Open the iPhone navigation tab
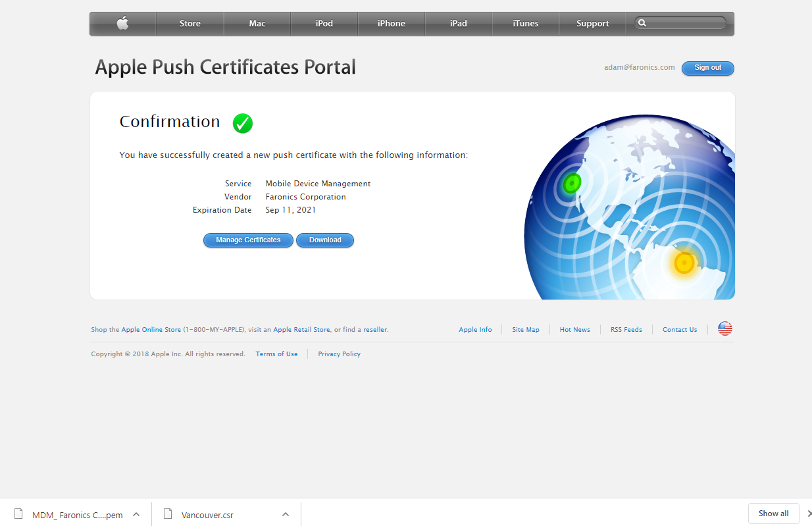Screen dimensions: 812x530 [x=391, y=24]
